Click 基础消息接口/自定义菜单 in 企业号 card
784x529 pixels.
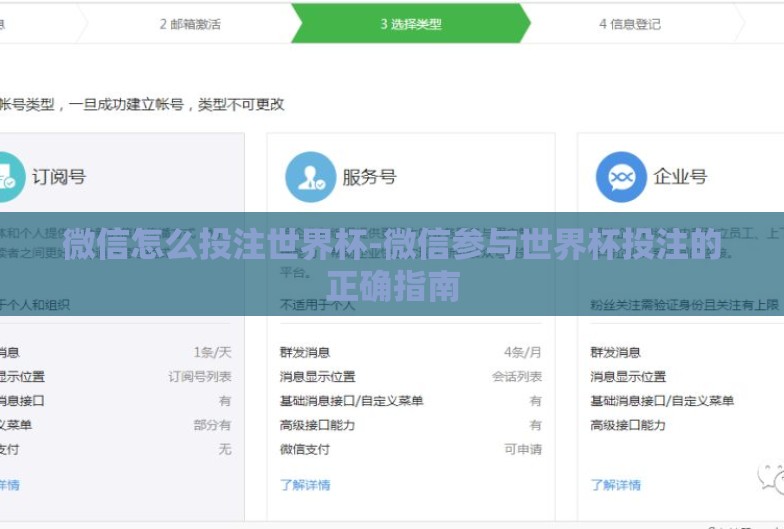(x=662, y=401)
